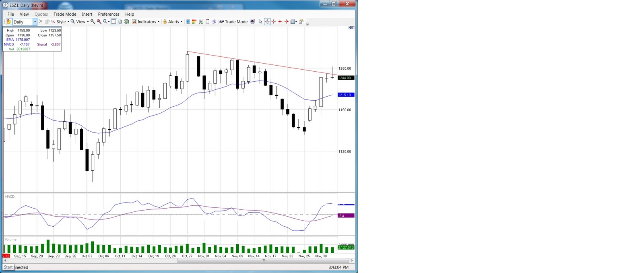Click the red descending trendline
This screenshot has width=644, height=273.
point(262,63)
